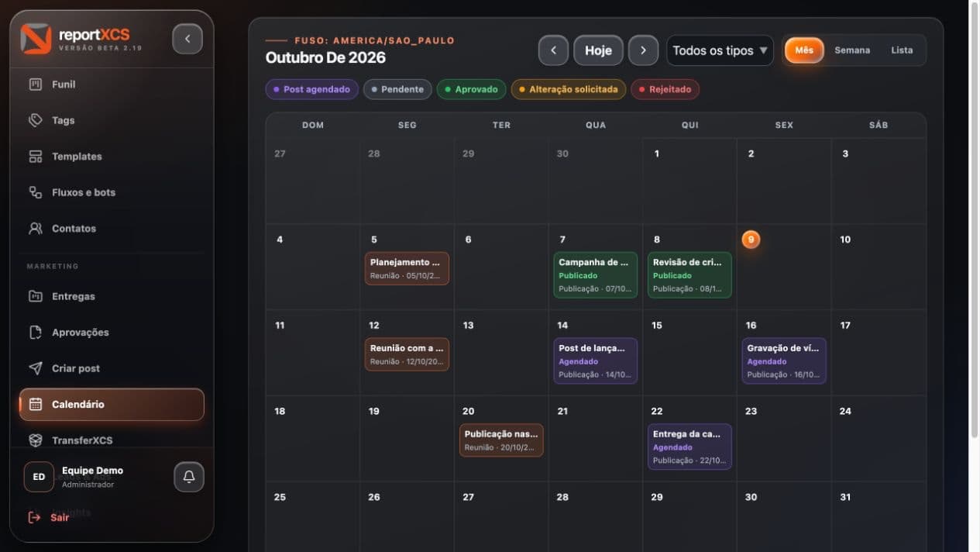Click day number 1 in calendar
Image resolution: width=980 pixels, height=552 pixels.
click(x=657, y=154)
